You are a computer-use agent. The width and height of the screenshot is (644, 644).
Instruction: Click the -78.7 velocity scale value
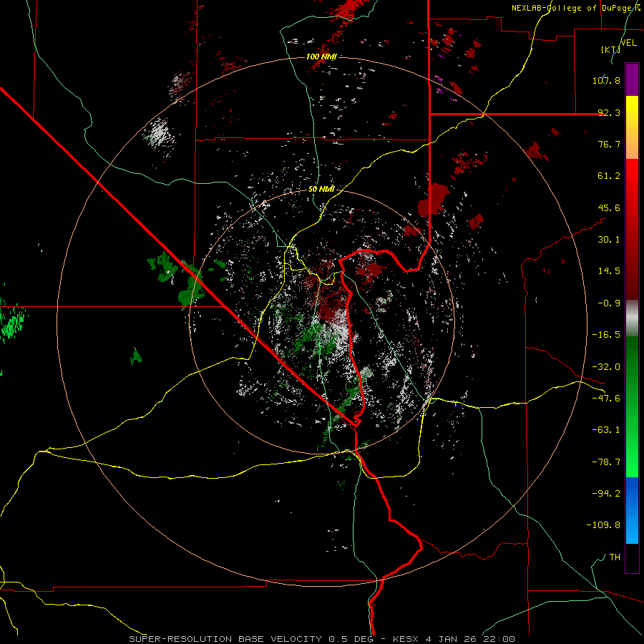pos(606,462)
